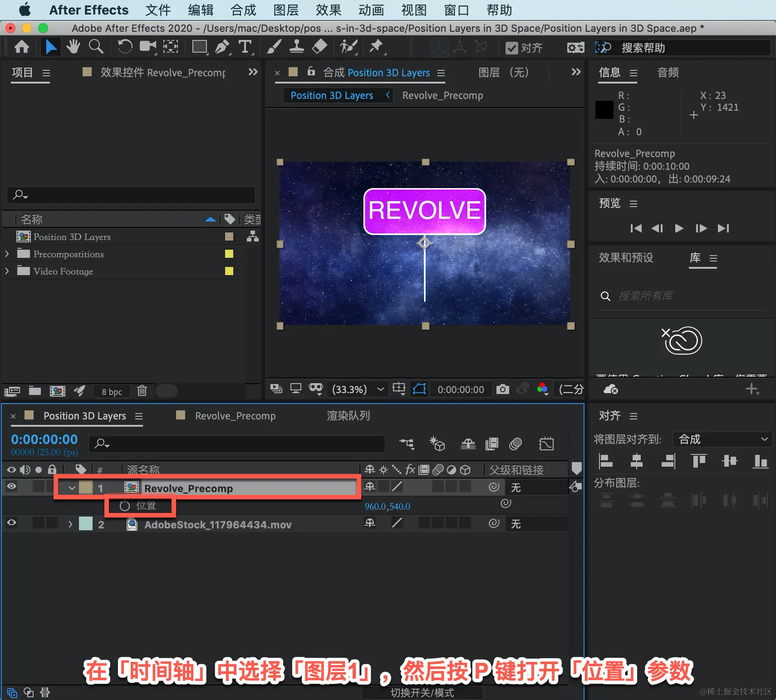
Task: Toggle Frame Blending enable icon in timeline
Action: [492, 444]
